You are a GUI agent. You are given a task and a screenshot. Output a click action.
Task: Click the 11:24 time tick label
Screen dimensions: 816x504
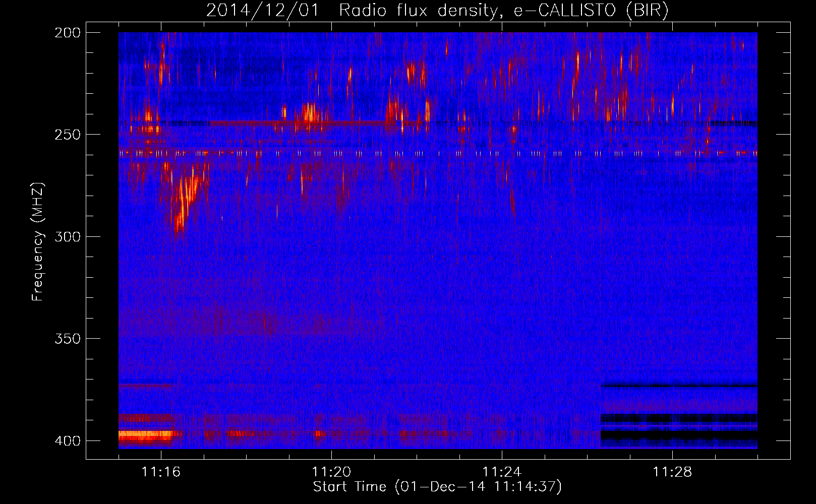click(x=502, y=472)
